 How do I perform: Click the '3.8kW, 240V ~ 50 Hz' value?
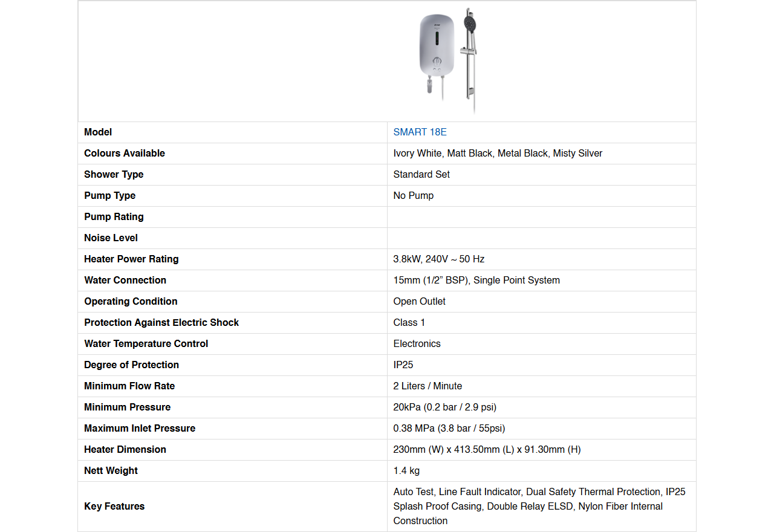pyautogui.click(x=439, y=259)
